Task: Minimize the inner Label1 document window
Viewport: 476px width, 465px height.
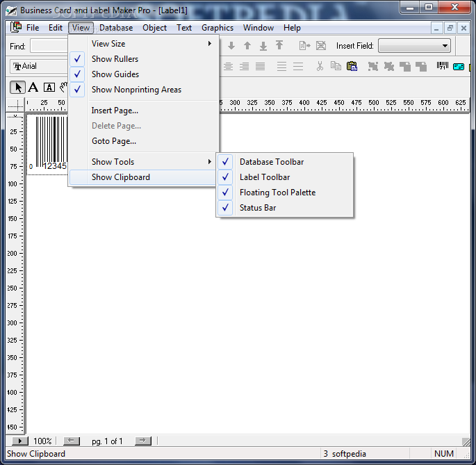Action: point(436,28)
